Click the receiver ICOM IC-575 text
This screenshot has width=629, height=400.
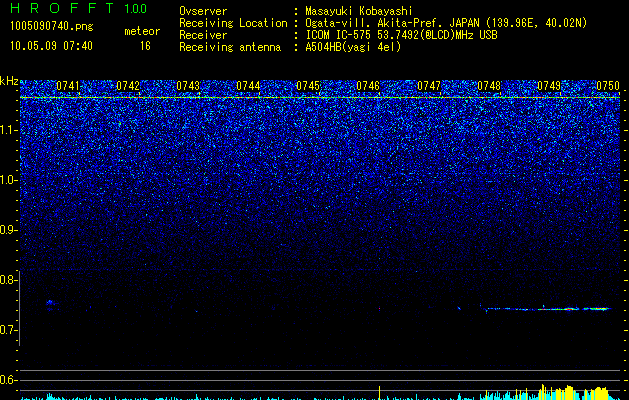point(401,35)
